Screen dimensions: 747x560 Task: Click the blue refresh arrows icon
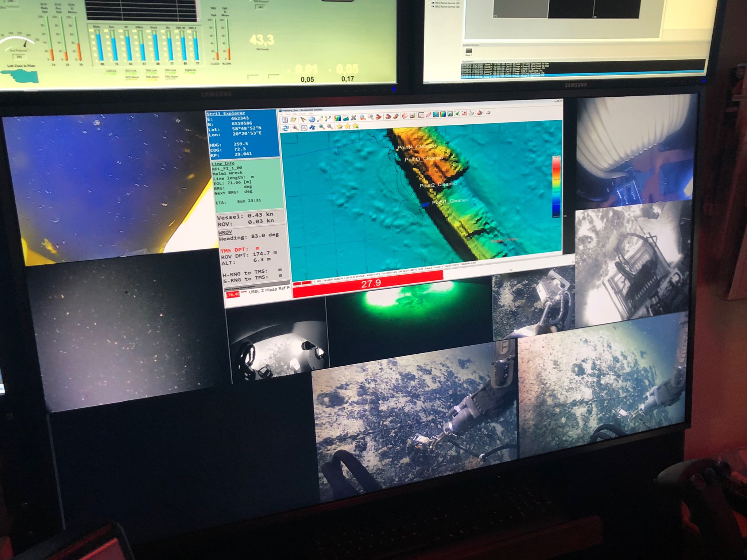(x=286, y=128)
